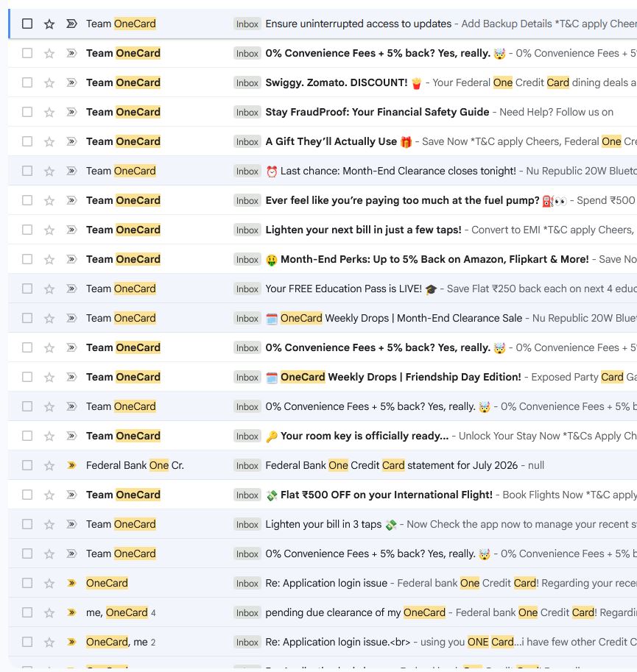This screenshot has width=637, height=672.
Task: Star the 'A Gift They'll Actually Use' email
Action: point(49,142)
